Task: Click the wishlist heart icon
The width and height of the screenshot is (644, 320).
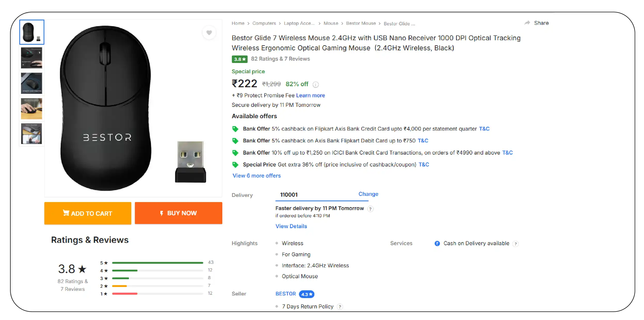Action: pos(209,33)
